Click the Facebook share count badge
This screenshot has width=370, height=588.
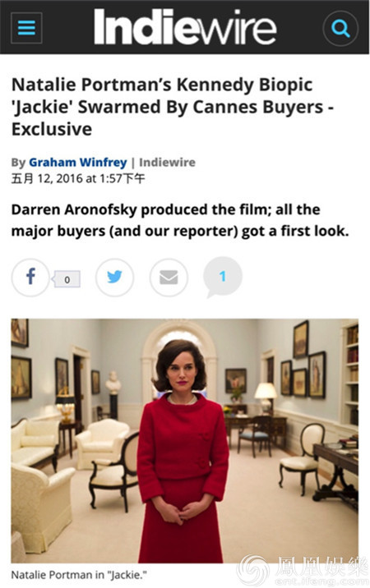click(66, 279)
